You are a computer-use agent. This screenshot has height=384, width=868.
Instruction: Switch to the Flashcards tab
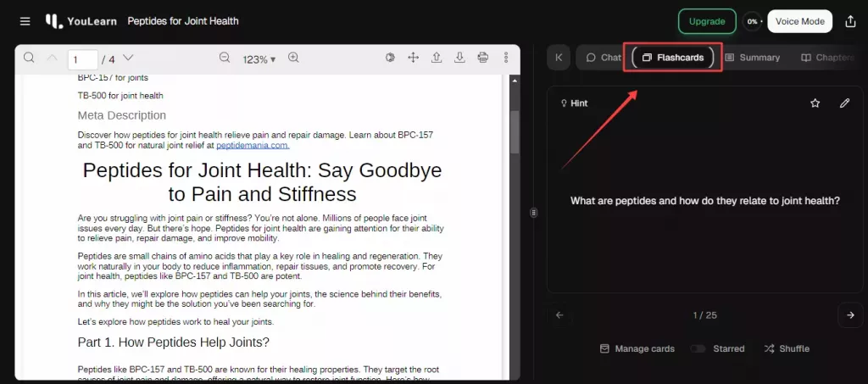pyautogui.click(x=672, y=58)
